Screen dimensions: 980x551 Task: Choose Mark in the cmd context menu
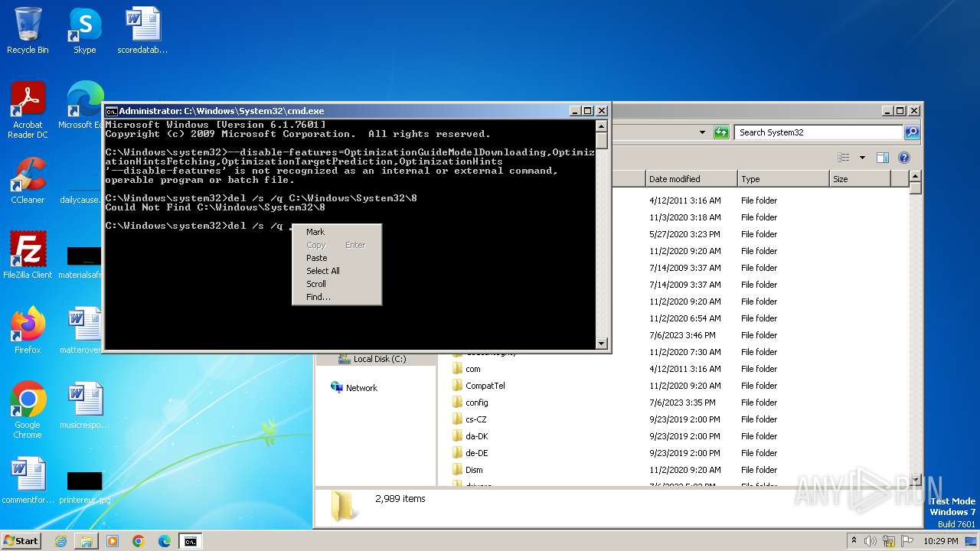[x=337, y=232]
